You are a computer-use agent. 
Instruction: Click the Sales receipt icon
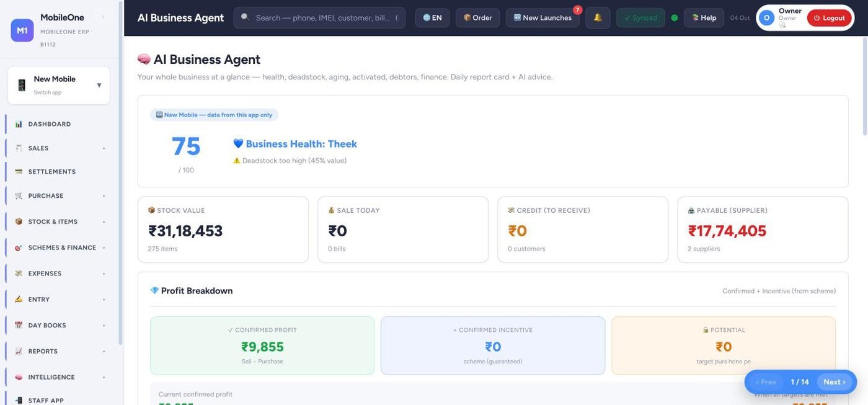[19, 148]
